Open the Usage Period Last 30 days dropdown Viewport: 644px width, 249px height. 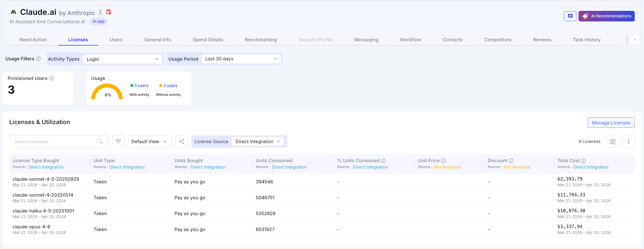pos(241,59)
